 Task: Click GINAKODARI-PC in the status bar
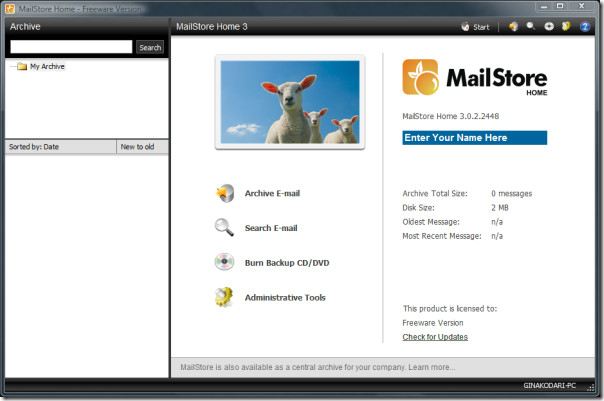coord(550,386)
